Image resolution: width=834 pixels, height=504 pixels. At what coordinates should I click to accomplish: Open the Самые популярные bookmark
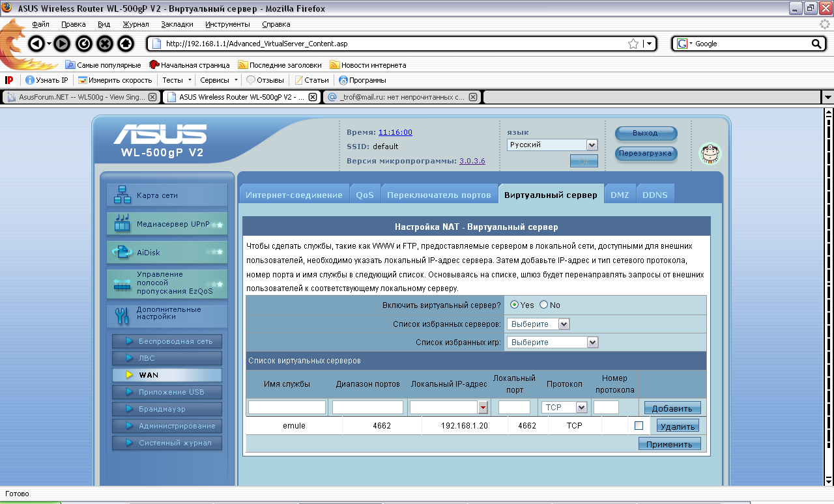pos(103,65)
